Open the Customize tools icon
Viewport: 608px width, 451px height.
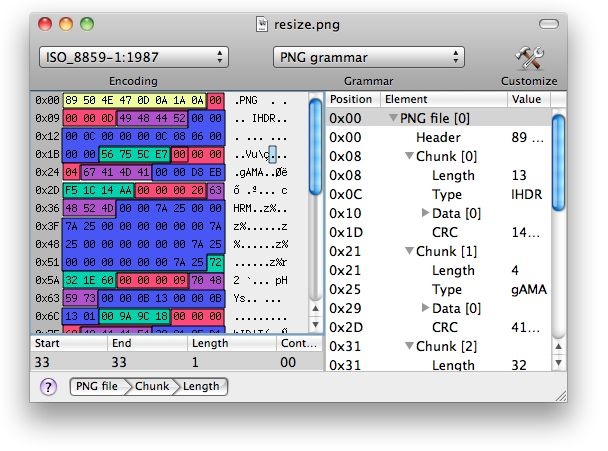[x=528, y=57]
